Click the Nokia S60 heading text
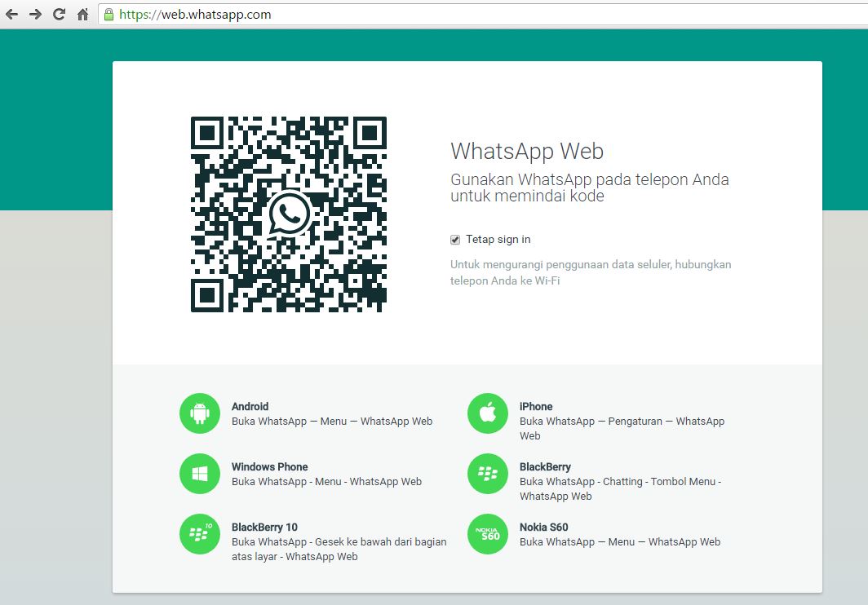The width and height of the screenshot is (868, 605). click(543, 527)
